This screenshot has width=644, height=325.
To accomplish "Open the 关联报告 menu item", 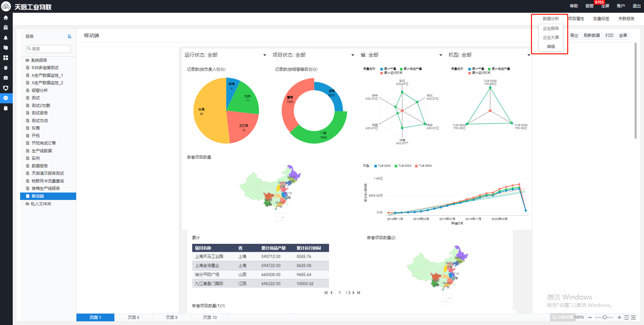I will [626, 19].
